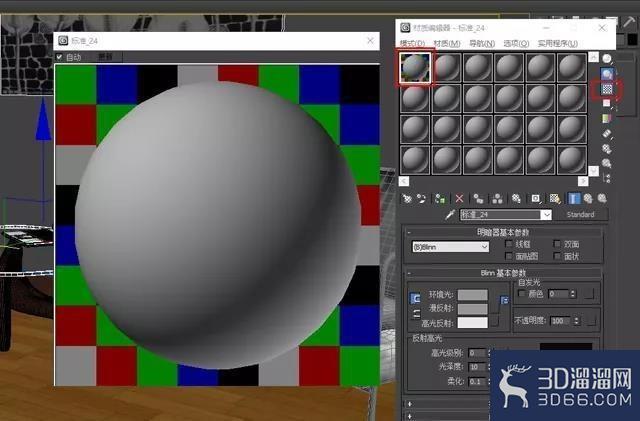This screenshot has height=421, width=640.
Task: Select the first sample slot with checker background
Action: pyautogui.click(x=415, y=68)
